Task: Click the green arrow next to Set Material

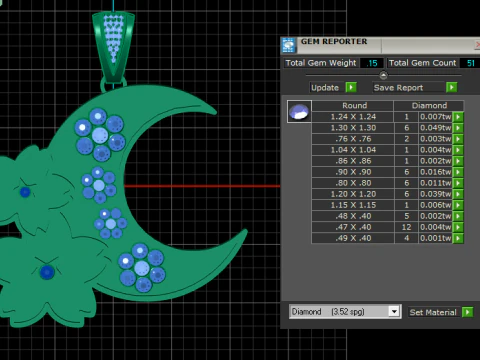Action: coord(468,312)
